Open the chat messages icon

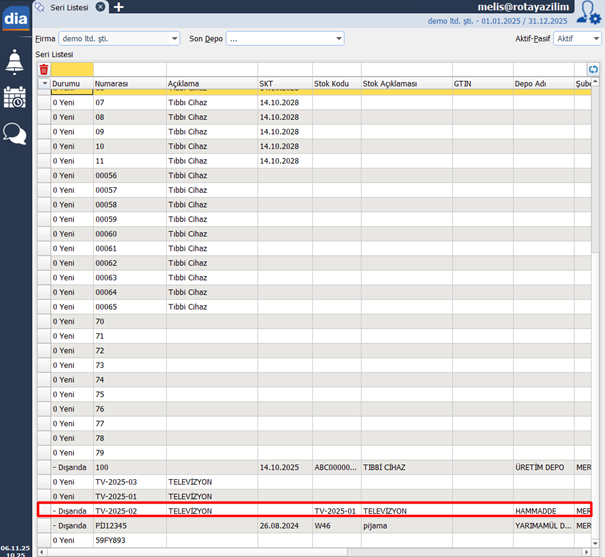15,133
